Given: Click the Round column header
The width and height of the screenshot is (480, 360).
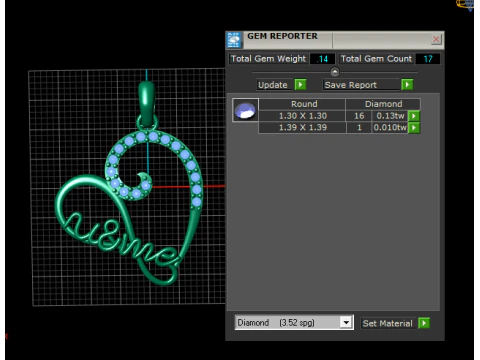Looking at the screenshot, I should pyautogui.click(x=302, y=104).
